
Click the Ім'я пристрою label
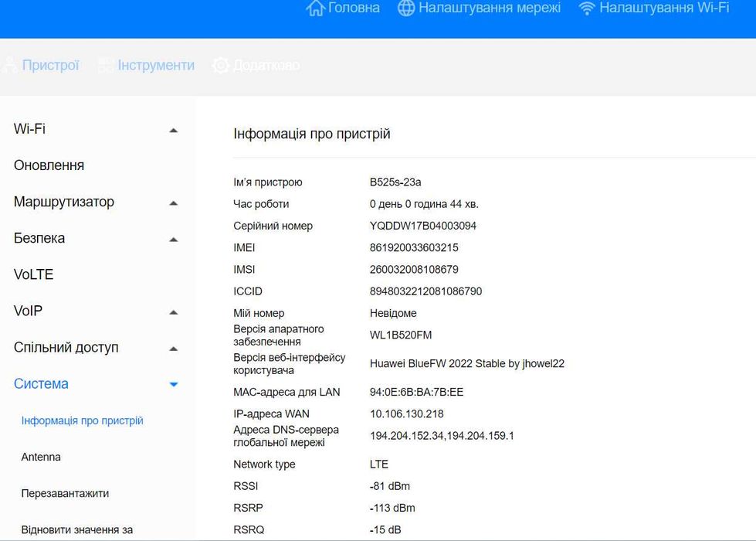pyautogui.click(x=268, y=182)
